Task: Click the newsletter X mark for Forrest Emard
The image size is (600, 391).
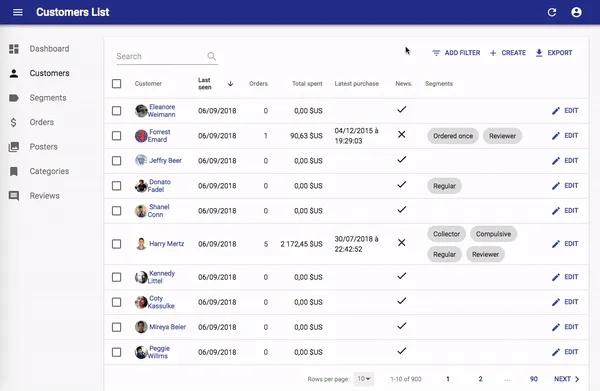Action: (401, 134)
